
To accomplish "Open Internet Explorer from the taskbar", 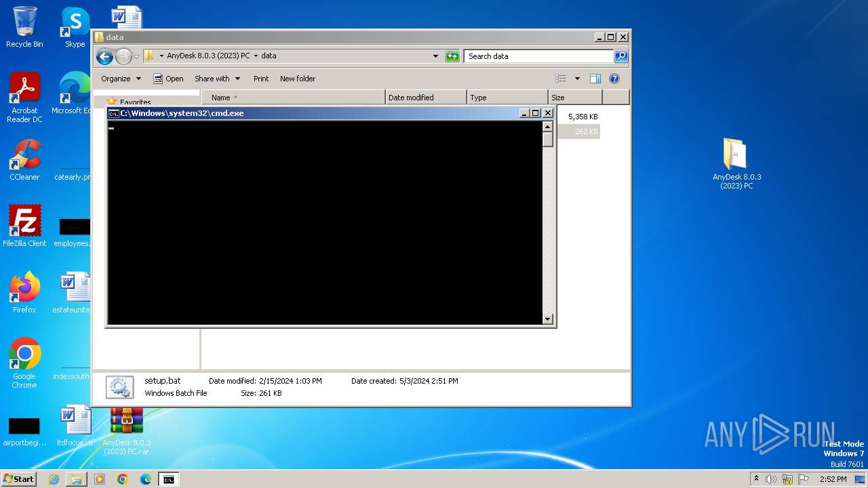I will 54,479.
